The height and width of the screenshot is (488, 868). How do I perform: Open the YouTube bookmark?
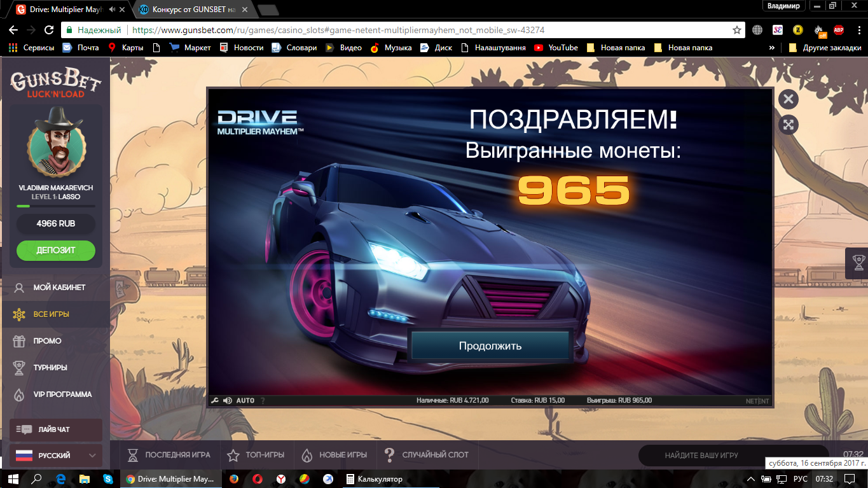click(556, 48)
